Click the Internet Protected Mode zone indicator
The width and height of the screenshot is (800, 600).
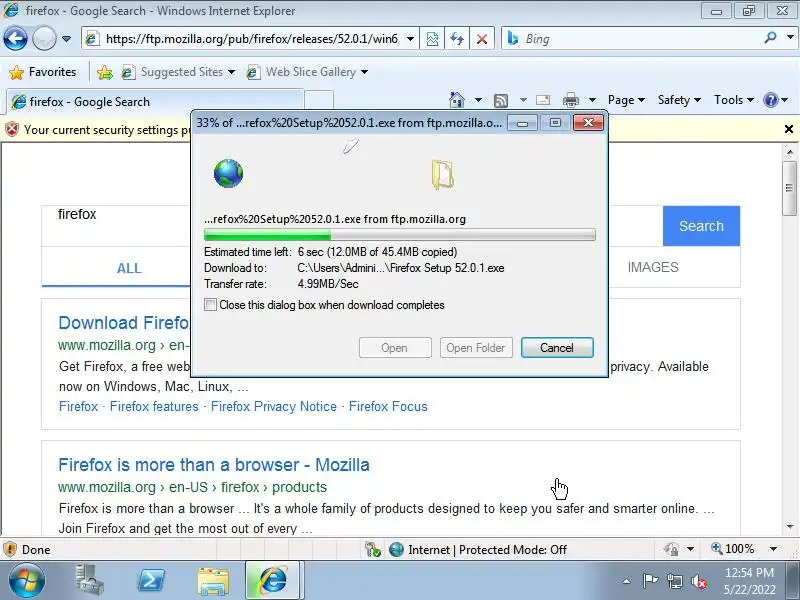[x=478, y=549]
